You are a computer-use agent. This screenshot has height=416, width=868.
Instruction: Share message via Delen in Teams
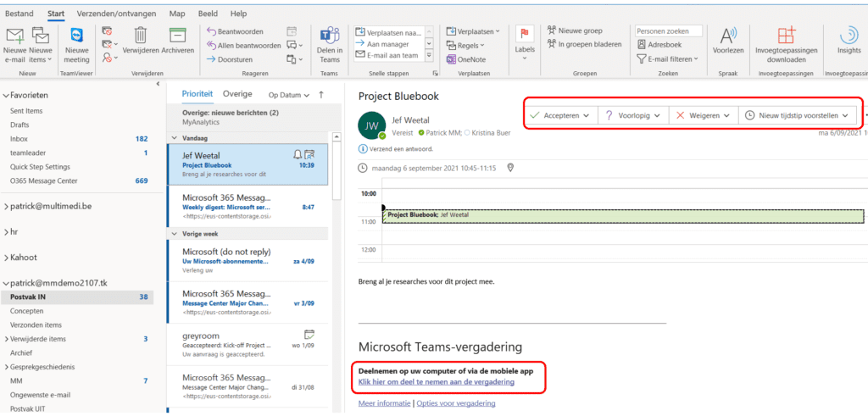click(330, 45)
